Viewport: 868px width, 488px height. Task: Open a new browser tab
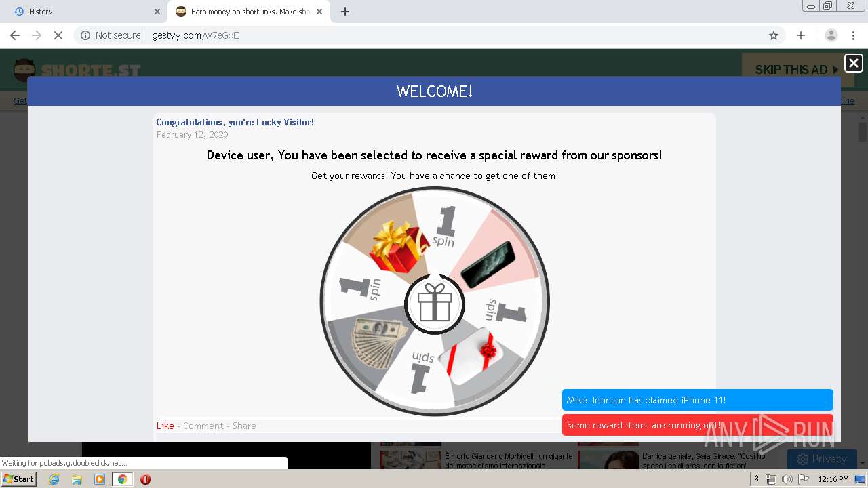(345, 12)
